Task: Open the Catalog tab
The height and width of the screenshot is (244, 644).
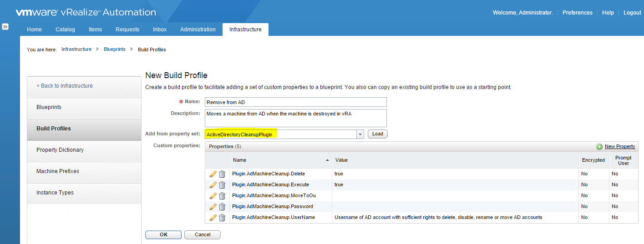Action: [x=65, y=30]
